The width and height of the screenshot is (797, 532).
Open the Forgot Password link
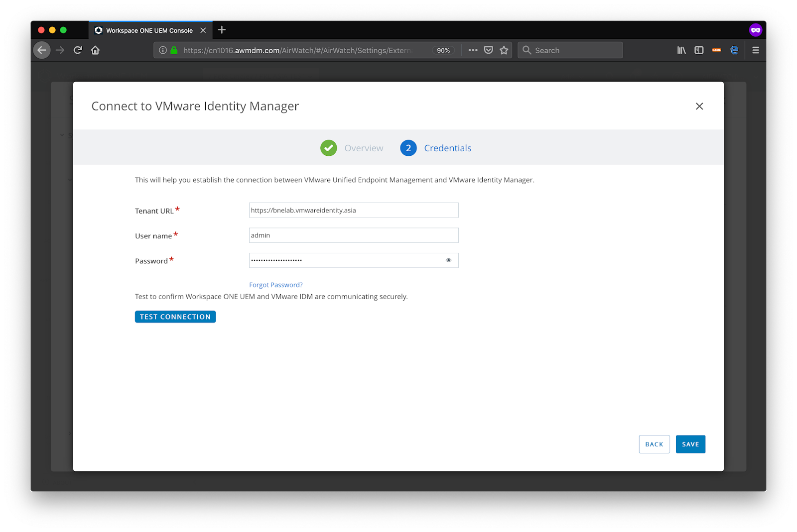pyautogui.click(x=276, y=285)
